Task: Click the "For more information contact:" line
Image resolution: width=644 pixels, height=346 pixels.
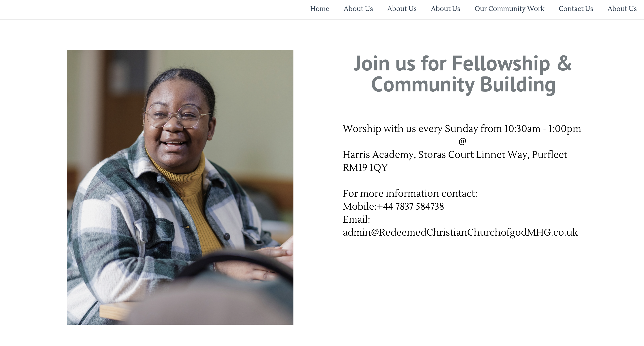Action: tap(410, 194)
